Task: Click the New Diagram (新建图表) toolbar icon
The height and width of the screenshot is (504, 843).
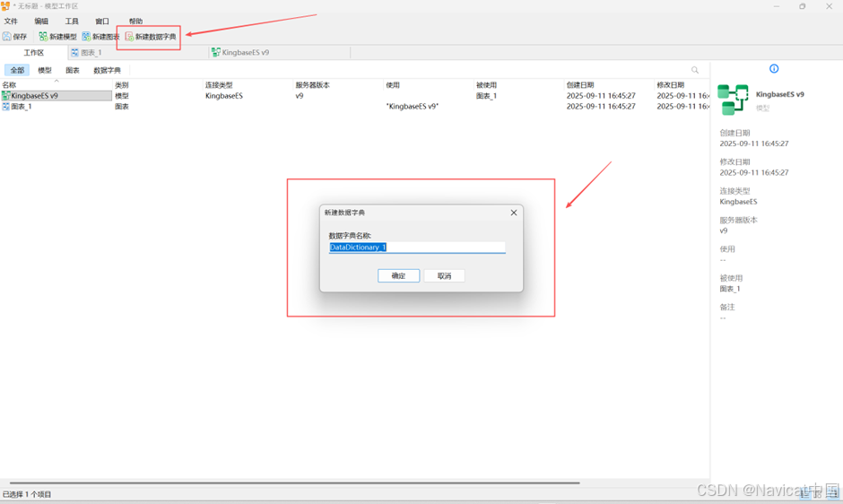Action: click(86, 37)
